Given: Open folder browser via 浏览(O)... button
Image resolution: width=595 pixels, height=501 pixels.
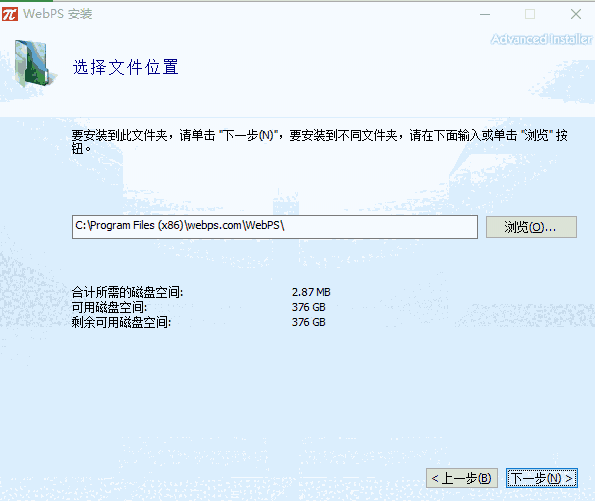Looking at the screenshot, I should tap(531, 227).
